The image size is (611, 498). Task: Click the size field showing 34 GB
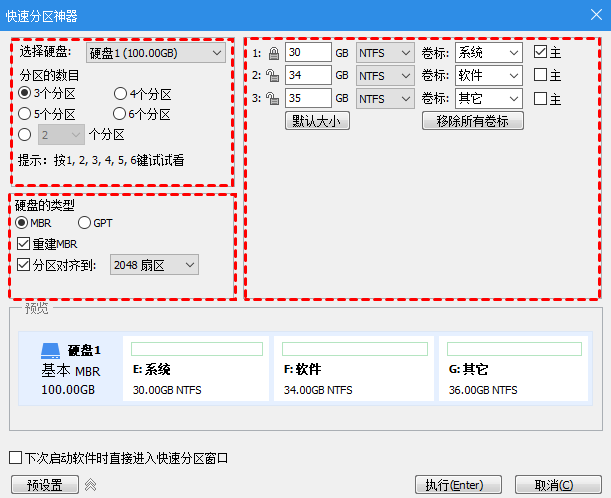308,75
